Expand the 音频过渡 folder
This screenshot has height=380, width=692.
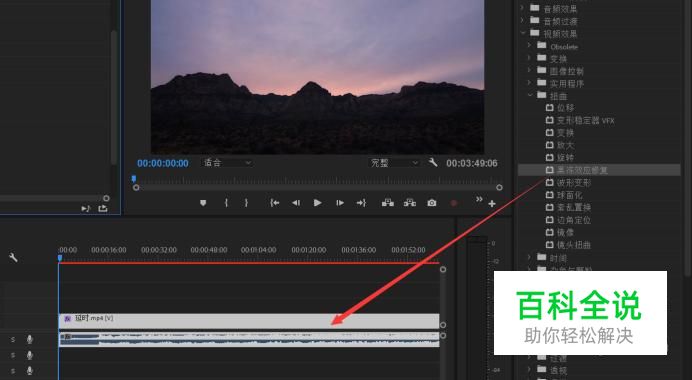(522, 20)
